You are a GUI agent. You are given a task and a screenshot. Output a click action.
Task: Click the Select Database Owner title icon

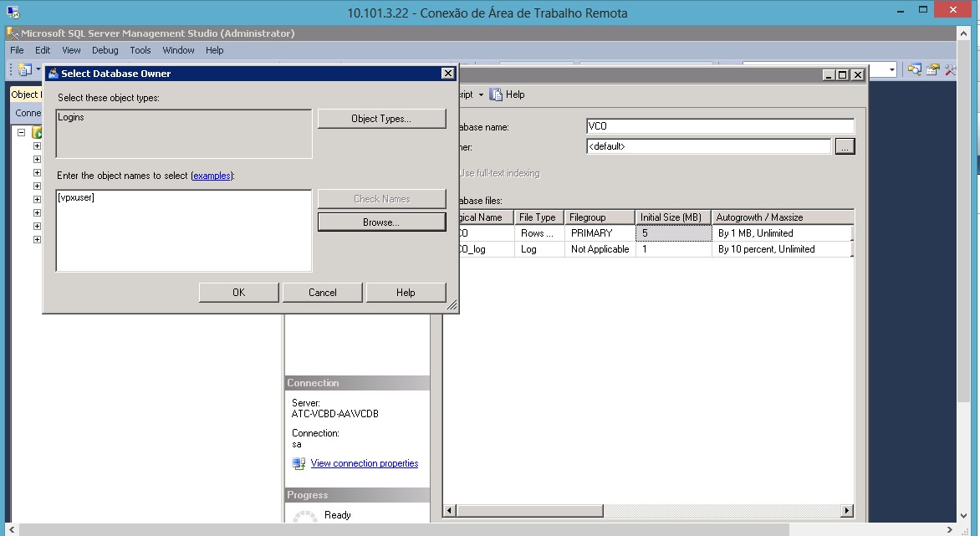tap(53, 74)
